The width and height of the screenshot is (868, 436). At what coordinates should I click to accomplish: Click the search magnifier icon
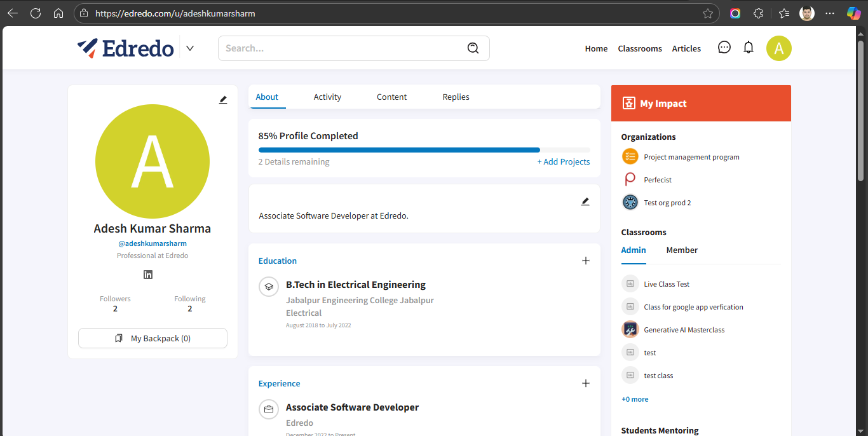click(x=473, y=48)
